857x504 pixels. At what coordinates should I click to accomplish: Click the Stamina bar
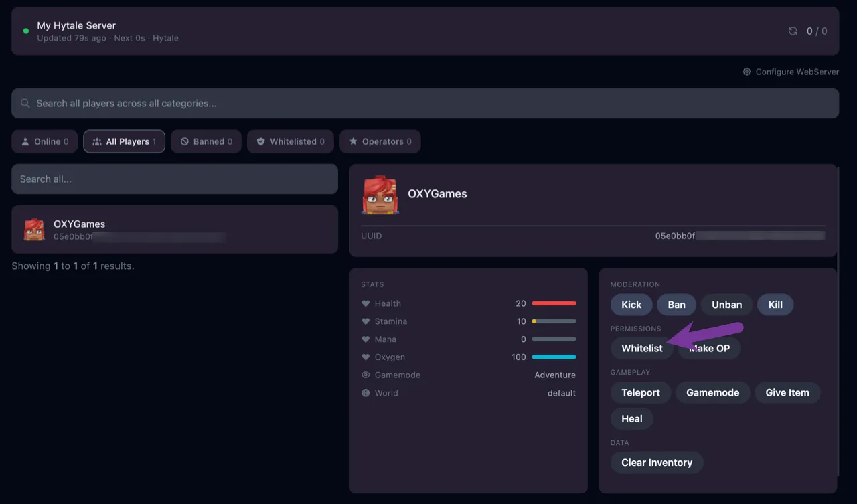point(554,321)
